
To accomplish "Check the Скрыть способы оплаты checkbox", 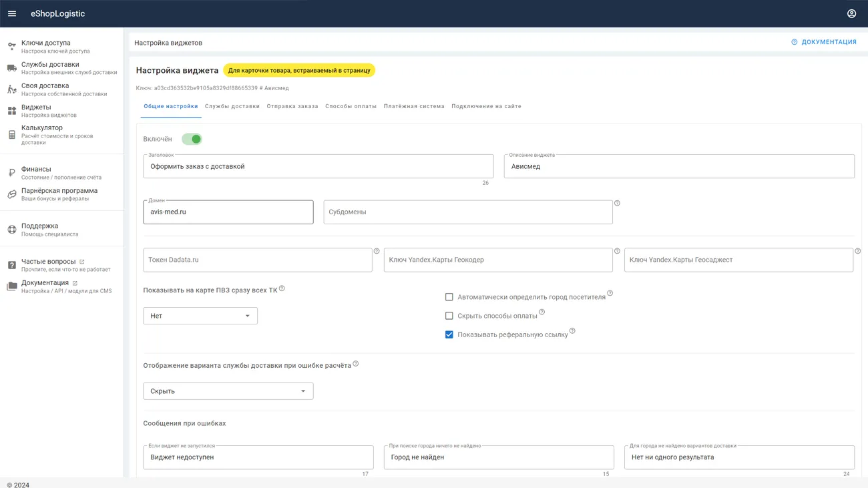I will [x=449, y=316].
